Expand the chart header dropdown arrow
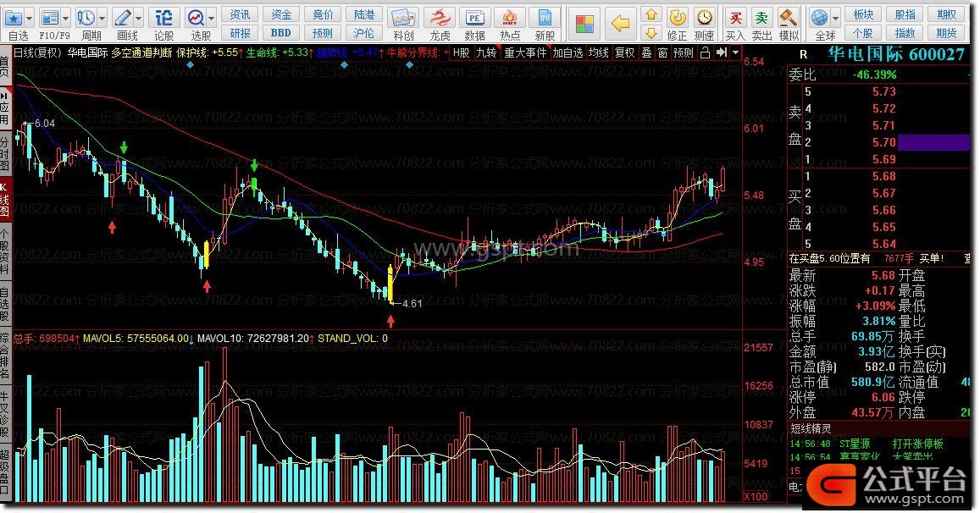980x513 pixels. click(735, 53)
